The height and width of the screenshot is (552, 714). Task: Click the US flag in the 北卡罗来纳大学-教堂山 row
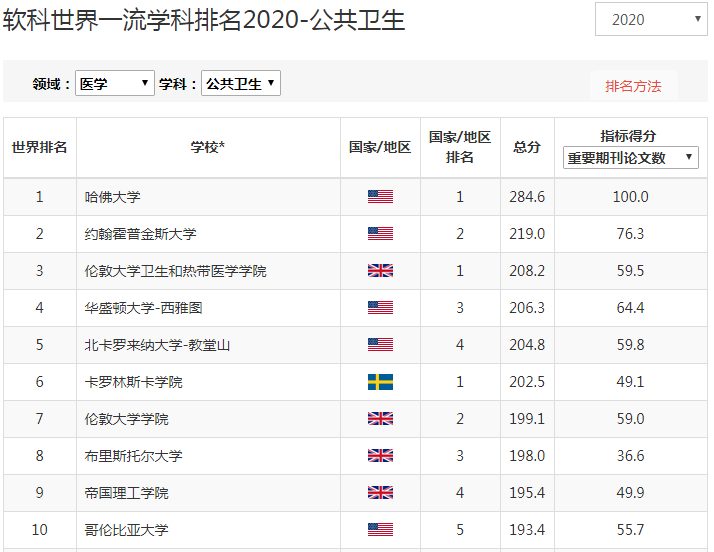tap(380, 345)
